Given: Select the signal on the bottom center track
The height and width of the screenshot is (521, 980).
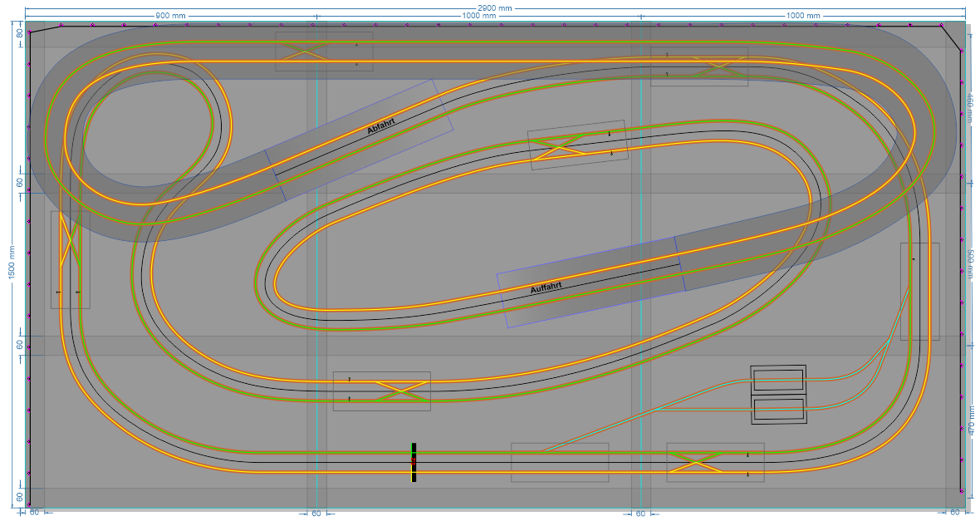Looking at the screenshot, I should [x=413, y=461].
